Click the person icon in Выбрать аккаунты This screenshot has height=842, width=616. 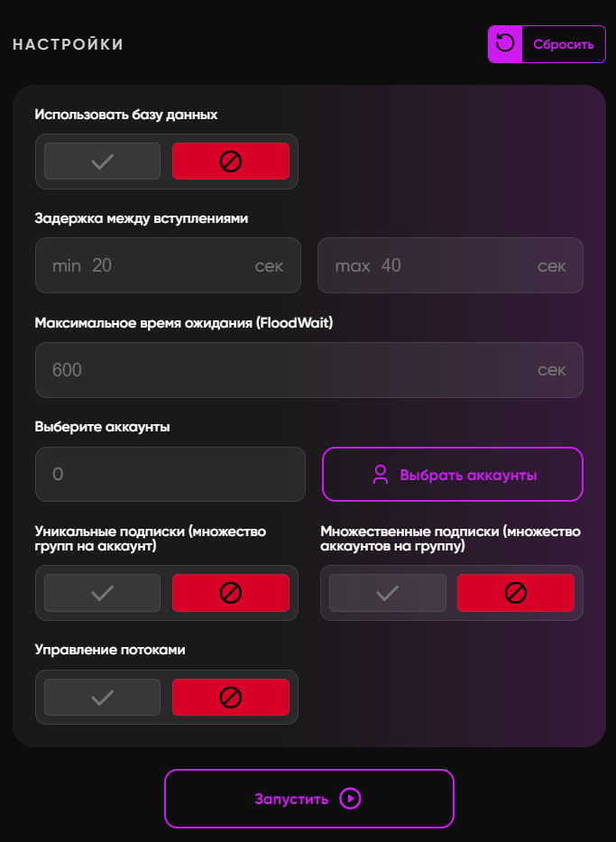coord(381,475)
